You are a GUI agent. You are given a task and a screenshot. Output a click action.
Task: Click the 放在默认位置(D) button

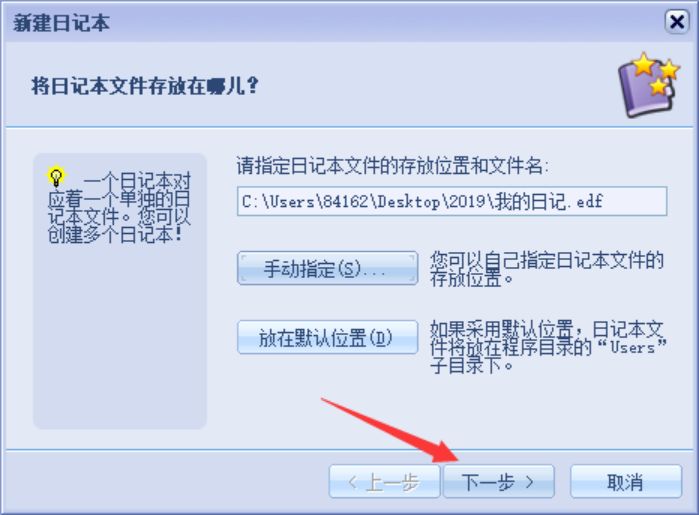click(x=328, y=338)
